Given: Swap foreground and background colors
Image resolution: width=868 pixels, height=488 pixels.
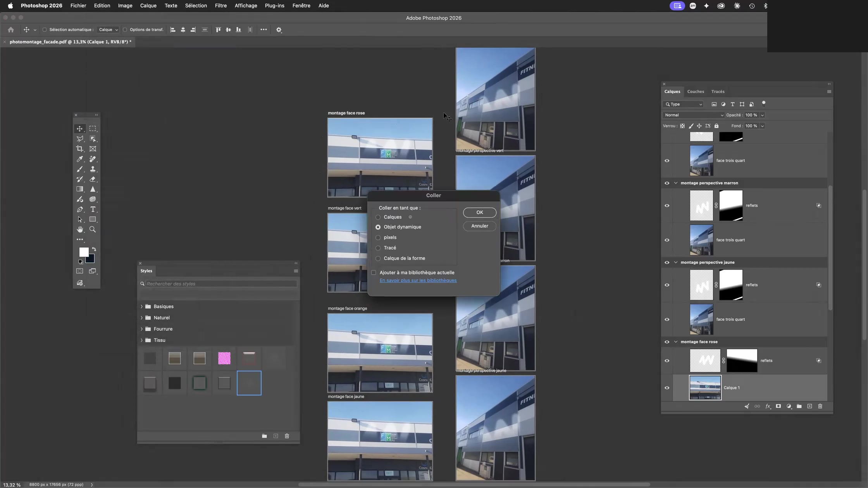Looking at the screenshot, I should 94,249.
